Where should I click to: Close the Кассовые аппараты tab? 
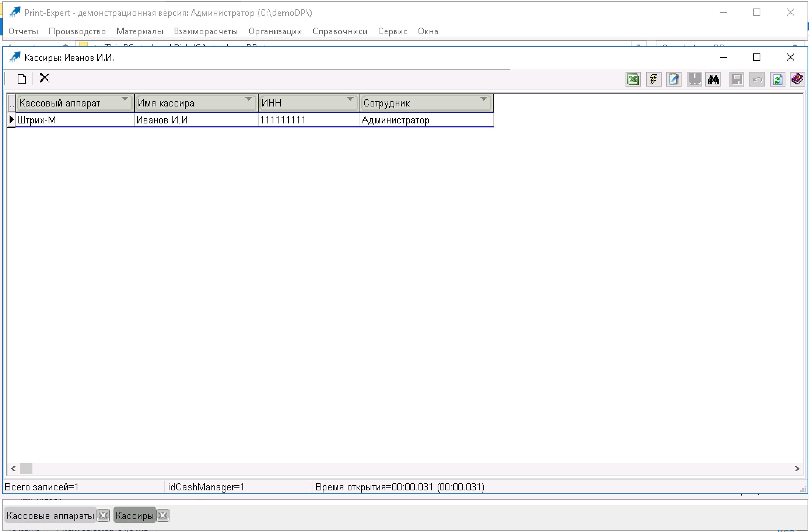point(104,515)
